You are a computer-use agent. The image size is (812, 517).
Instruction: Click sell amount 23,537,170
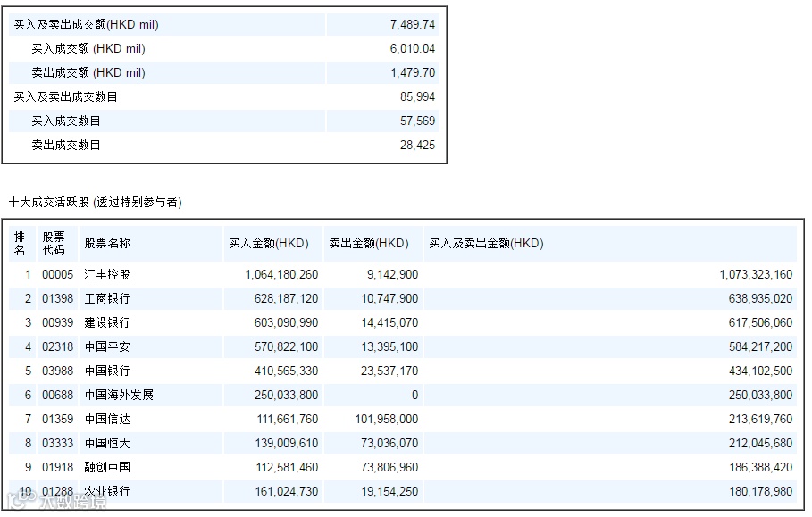[x=390, y=371]
